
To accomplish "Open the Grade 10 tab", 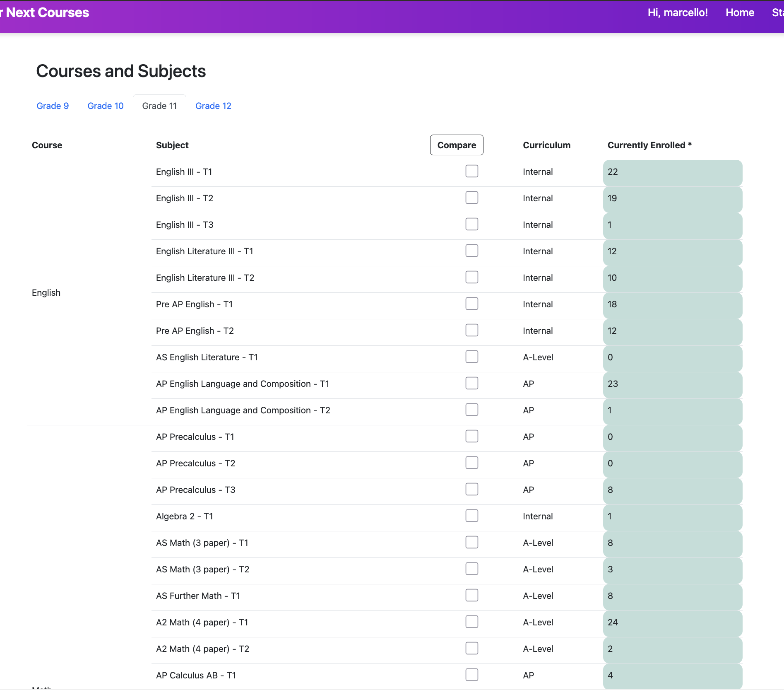I will tap(106, 106).
